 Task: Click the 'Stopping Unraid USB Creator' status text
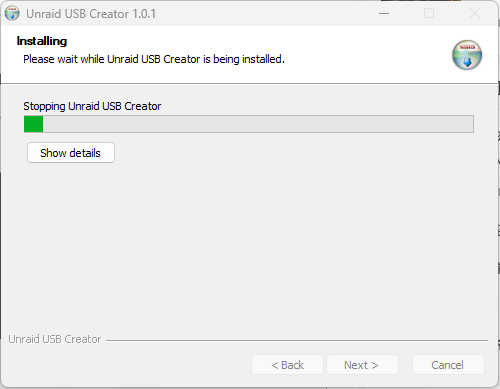92,106
